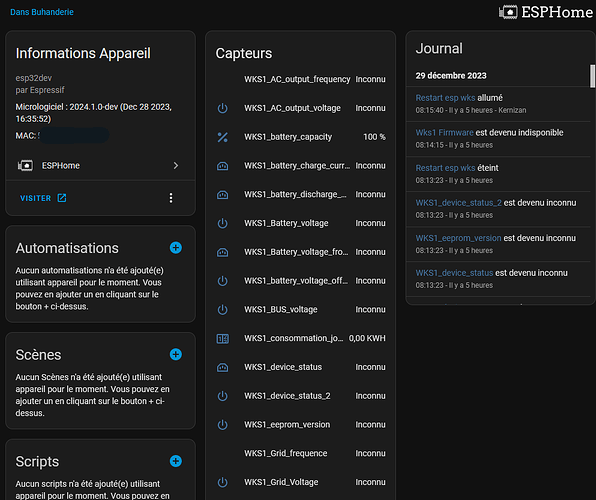
Task: Click the Journal panel scrollbar
Action: pos(592,76)
